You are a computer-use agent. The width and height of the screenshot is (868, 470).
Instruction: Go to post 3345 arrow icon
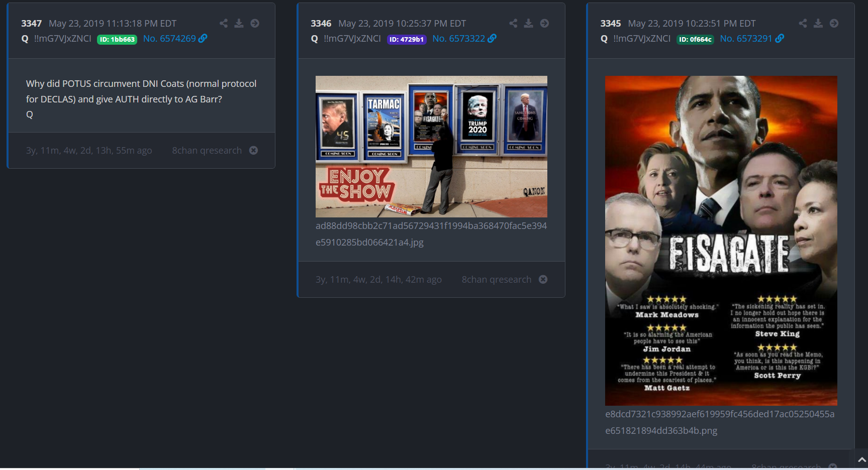click(x=834, y=23)
